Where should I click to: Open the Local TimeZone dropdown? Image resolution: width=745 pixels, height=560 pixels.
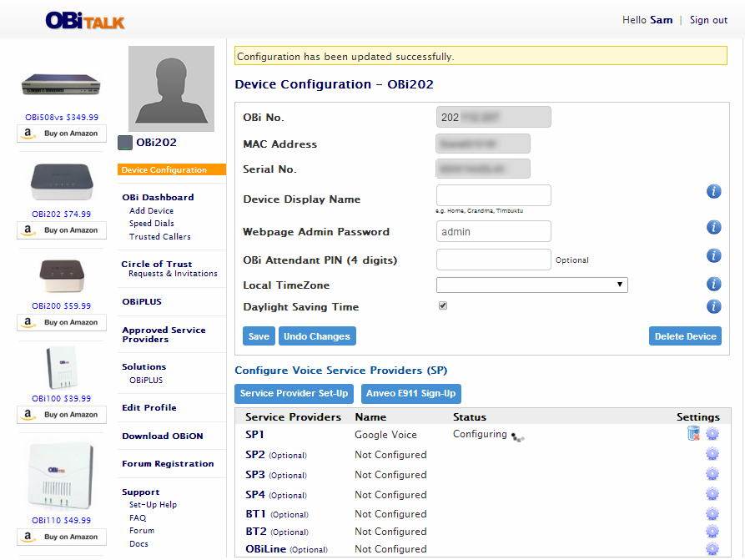[531, 284]
